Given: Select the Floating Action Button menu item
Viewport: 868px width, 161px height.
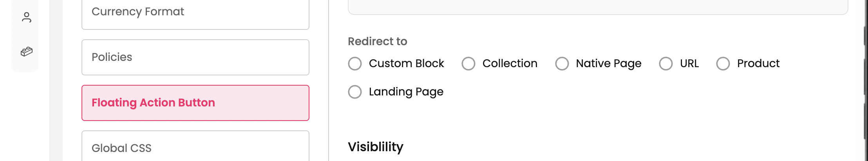Looking at the screenshot, I should (x=195, y=103).
